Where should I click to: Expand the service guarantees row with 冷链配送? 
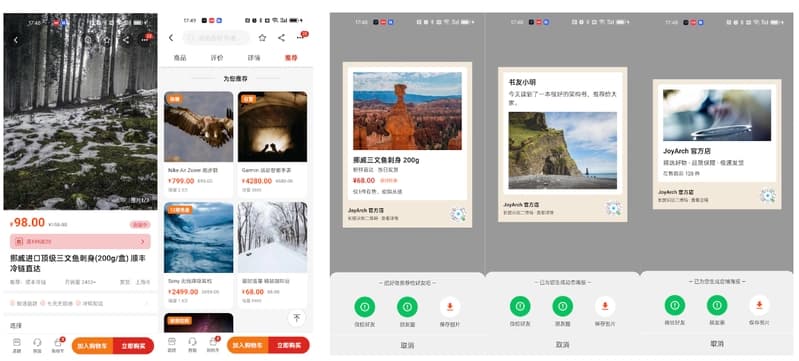(81, 303)
